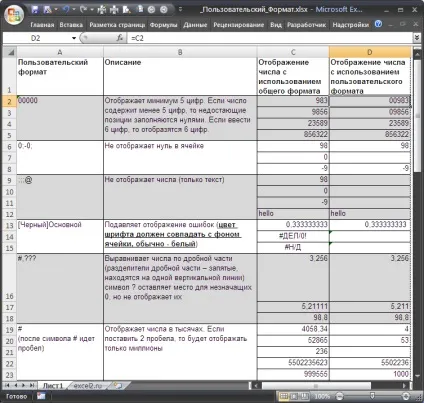Switch to Page Break Preview button
The image size is (424, 403).
click(x=305, y=396)
